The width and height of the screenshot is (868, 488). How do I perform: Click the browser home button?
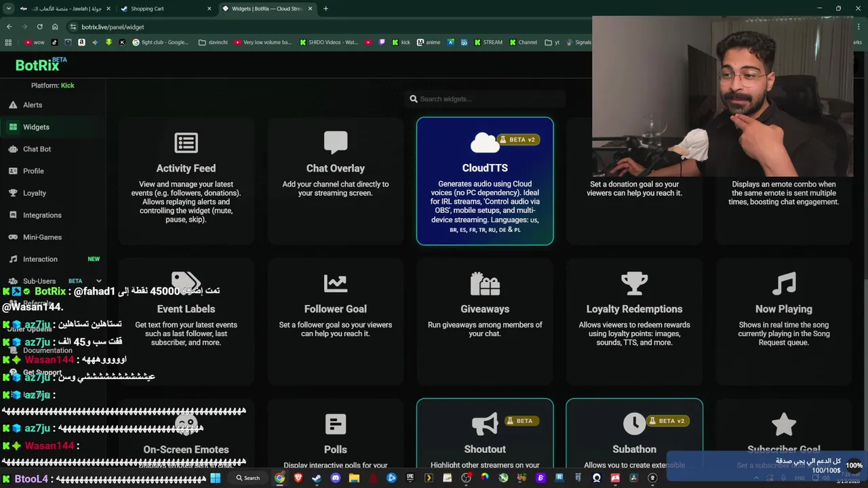coord(55,27)
